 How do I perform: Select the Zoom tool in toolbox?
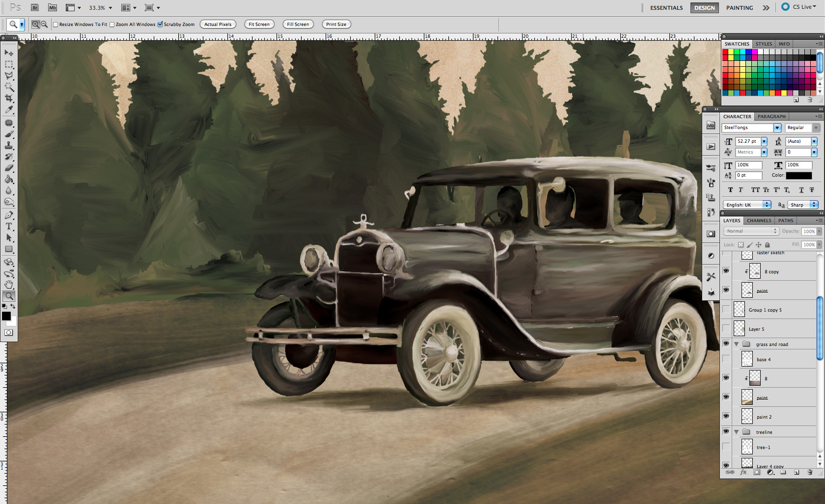(x=9, y=296)
